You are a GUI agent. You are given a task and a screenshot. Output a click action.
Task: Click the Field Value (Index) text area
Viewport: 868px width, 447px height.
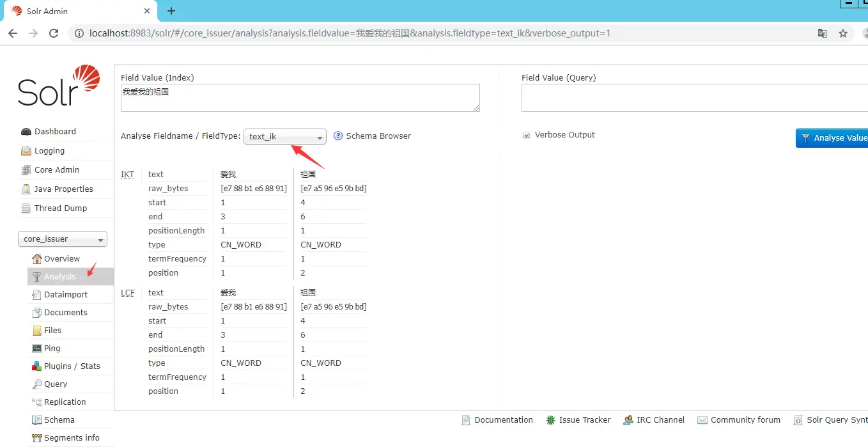click(300, 98)
